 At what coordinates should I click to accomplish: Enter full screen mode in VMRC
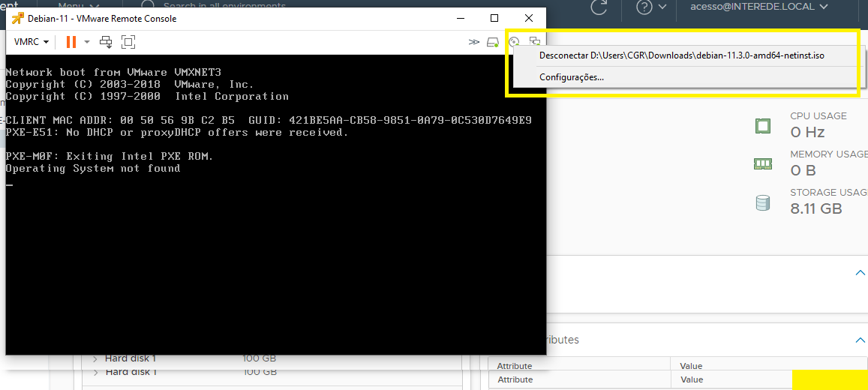click(x=128, y=42)
